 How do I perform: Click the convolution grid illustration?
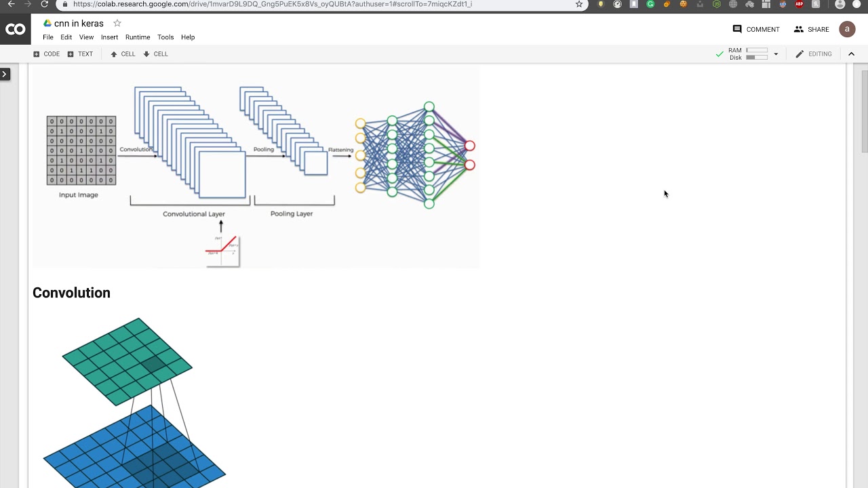coord(134,403)
